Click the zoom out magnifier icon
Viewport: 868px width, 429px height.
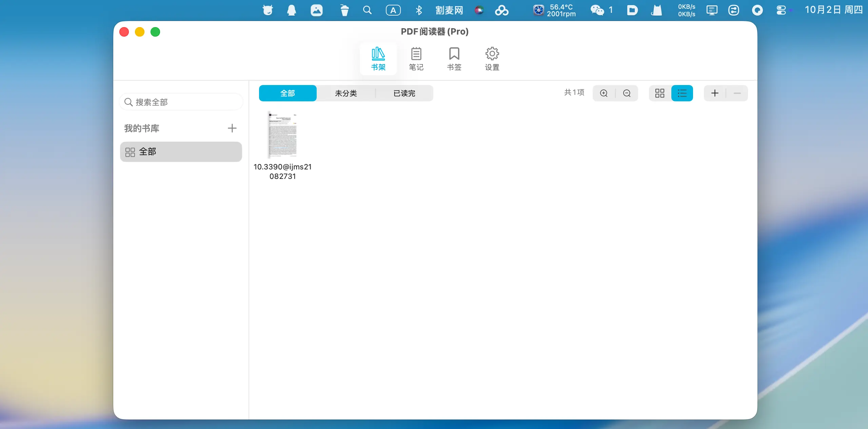click(627, 93)
